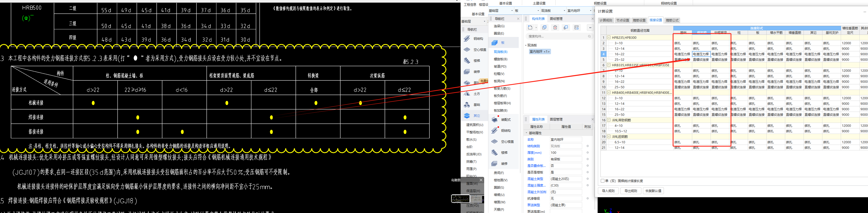This screenshot has width=868, height=213.
Task: Switch to the 计算规则 tab
Action: 606,20
